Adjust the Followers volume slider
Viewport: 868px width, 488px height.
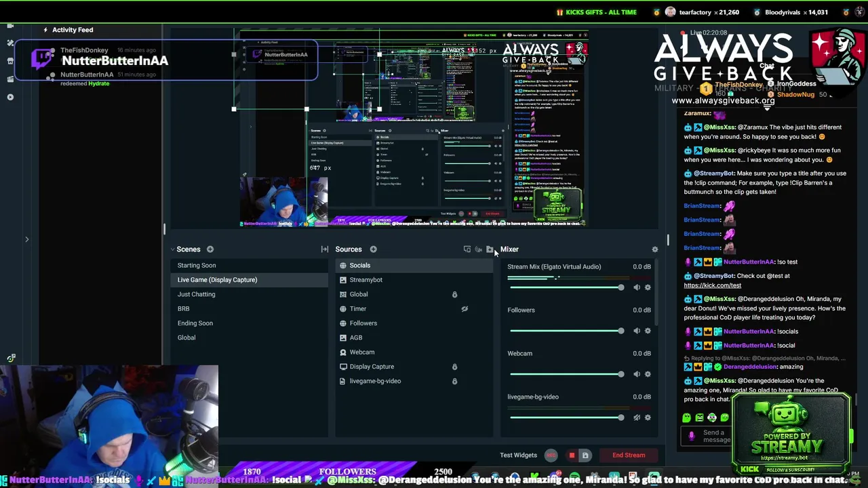[x=566, y=331]
